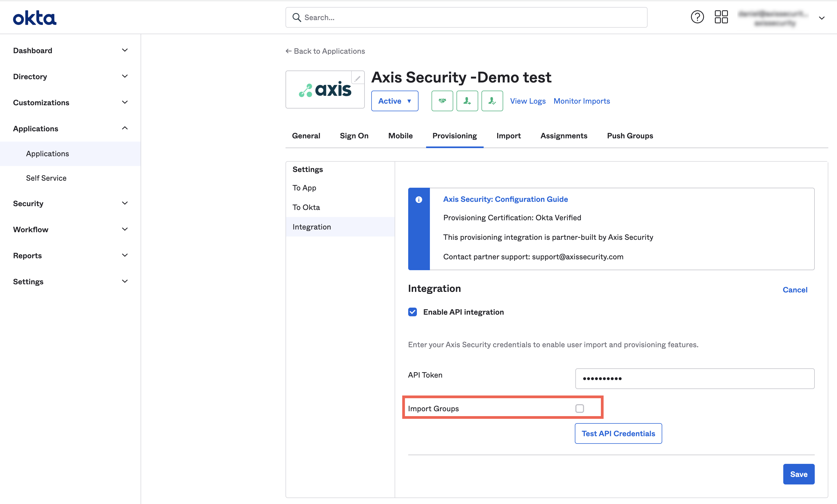Open Axis Security Configuration Guide link
The height and width of the screenshot is (504, 837).
click(x=505, y=199)
